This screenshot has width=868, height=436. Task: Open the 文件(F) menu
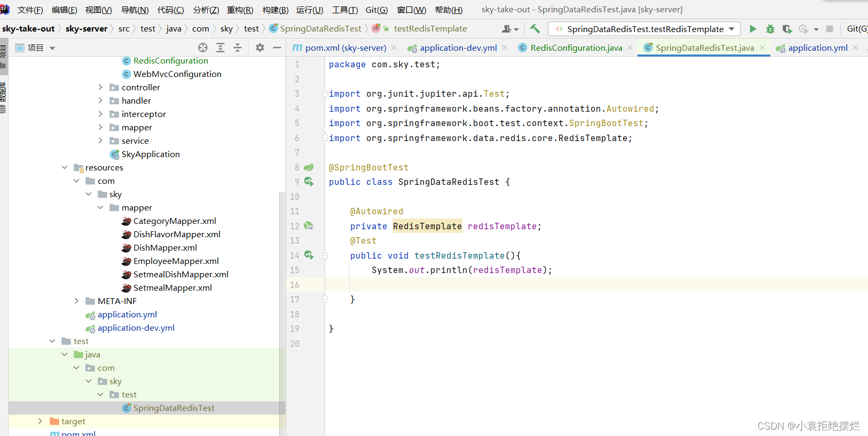pos(30,10)
